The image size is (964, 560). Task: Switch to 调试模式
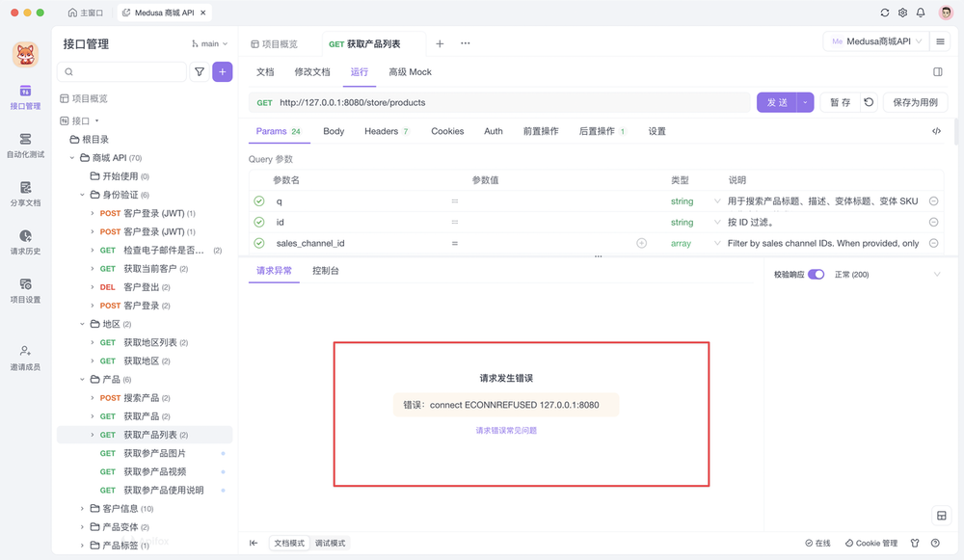tap(330, 543)
